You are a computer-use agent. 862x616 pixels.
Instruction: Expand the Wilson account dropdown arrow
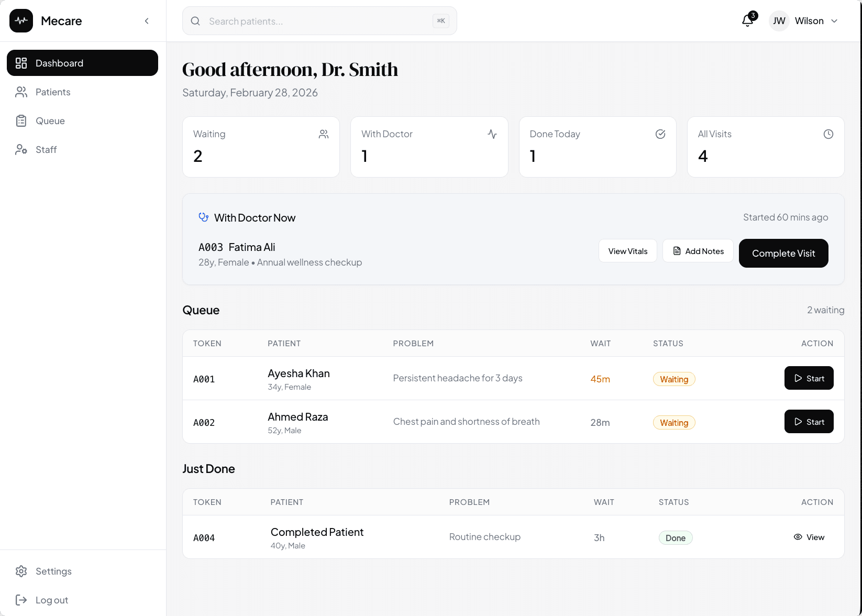coord(834,21)
